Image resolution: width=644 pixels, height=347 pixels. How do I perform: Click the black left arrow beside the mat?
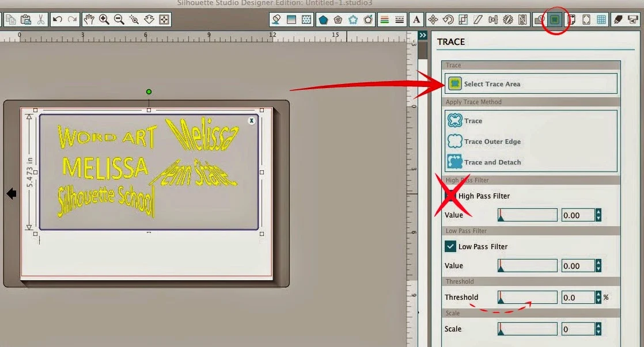tap(12, 193)
